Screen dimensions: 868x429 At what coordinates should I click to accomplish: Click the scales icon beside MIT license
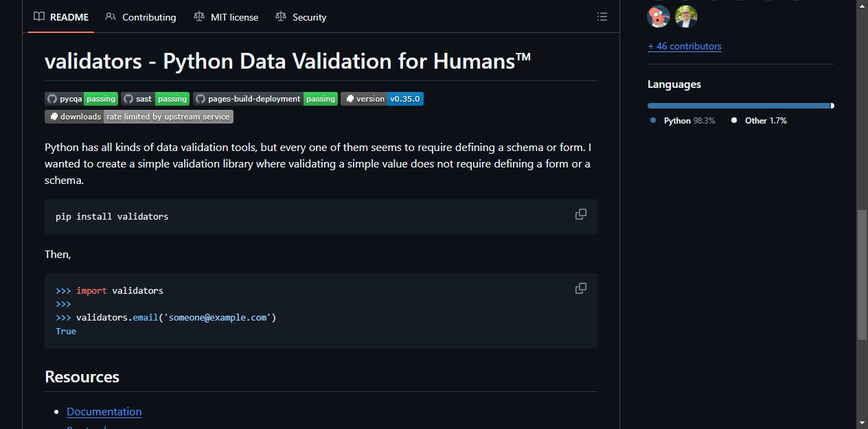click(x=199, y=16)
